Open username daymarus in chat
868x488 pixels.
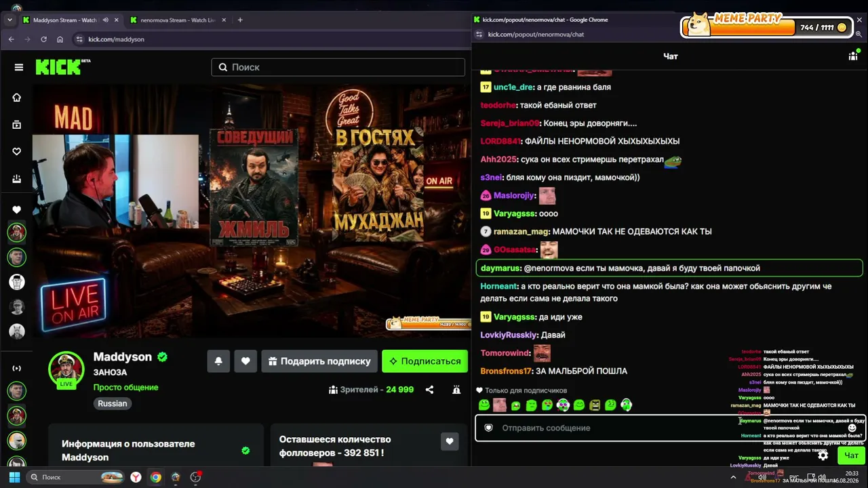500,268
